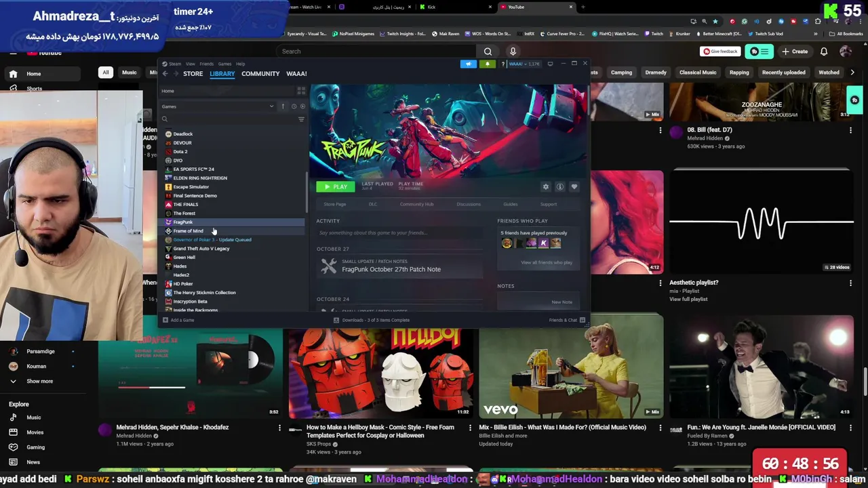Toggle YouTube voice search microphone
The width and height of the screenshot is (868, 488).
click(x=513, y=52)
